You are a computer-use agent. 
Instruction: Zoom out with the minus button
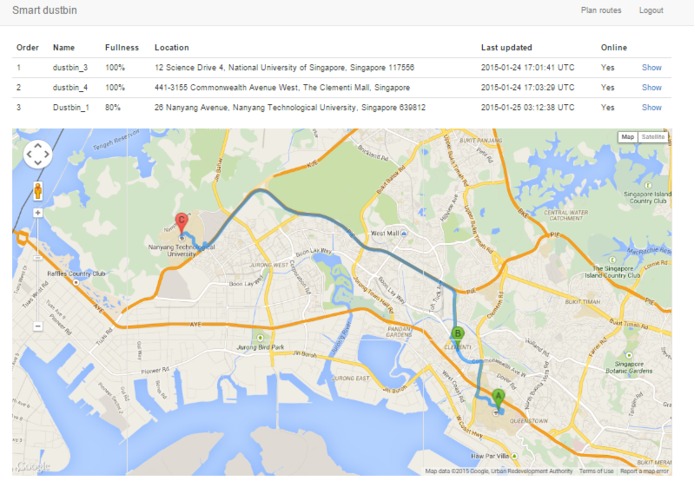click(38, 327)
